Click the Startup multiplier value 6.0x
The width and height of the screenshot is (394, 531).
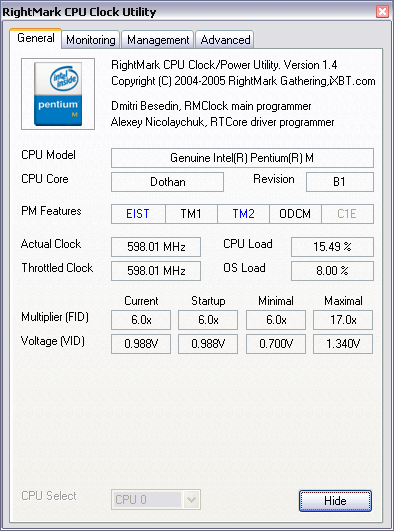pos(208,320)
